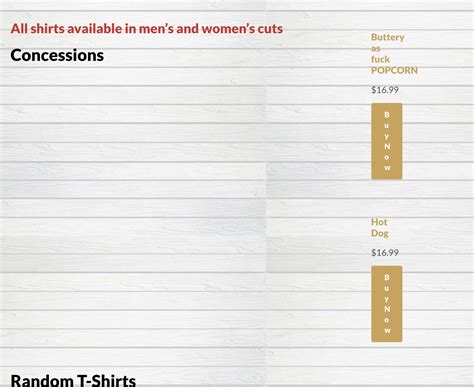The image size is (474, 387).
Task: Click Buy Now under the Hot Dog shirt
Action: pos(387,304)
